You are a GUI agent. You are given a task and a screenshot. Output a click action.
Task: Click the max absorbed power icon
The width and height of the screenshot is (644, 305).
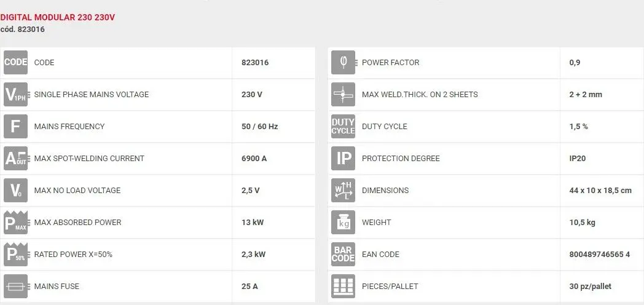coord(16,223)
